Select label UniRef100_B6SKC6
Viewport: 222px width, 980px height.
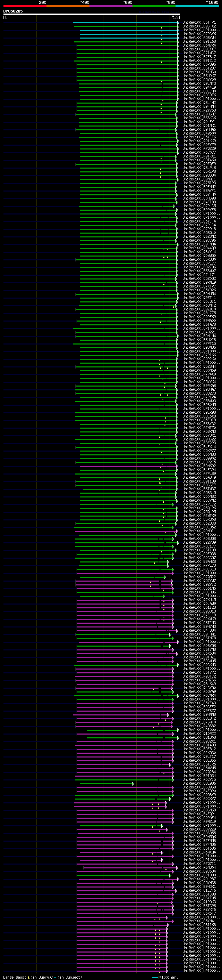pyautogui.click(x=199, y=118)
